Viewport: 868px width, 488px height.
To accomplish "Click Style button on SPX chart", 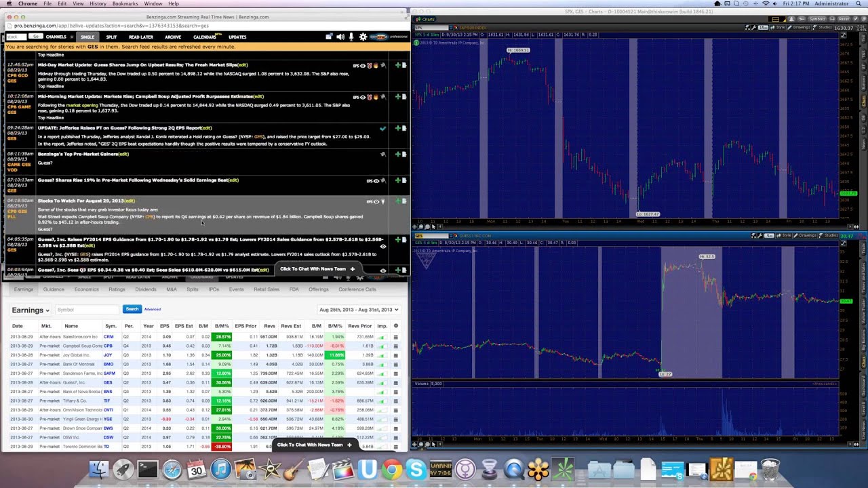I will pyautogui.click(x=779, y=28).
